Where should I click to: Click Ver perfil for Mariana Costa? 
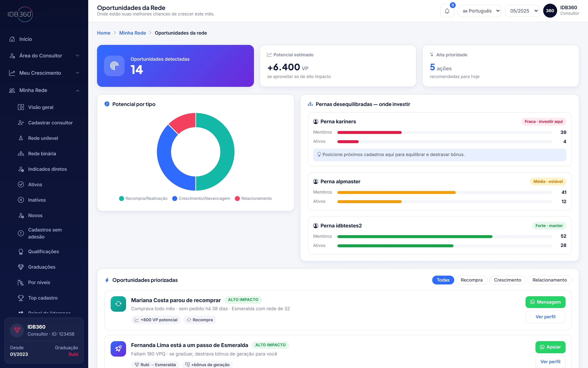pos(545,317)
